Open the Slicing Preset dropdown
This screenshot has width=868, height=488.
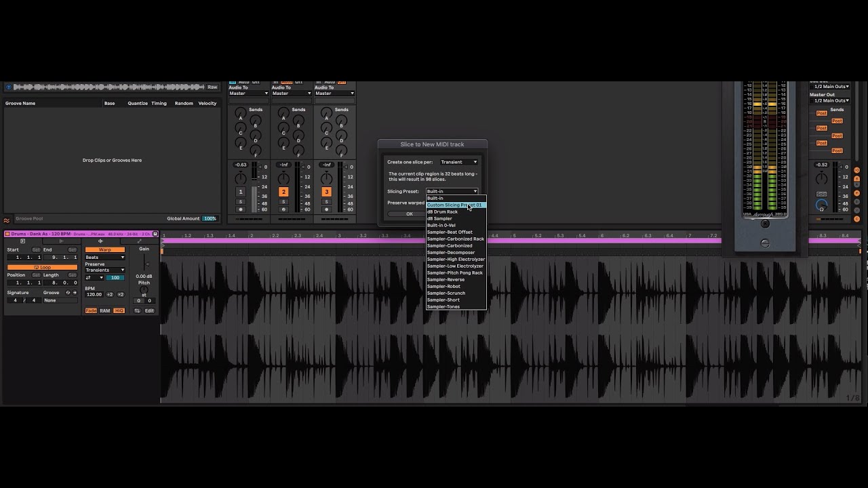(452, 191)
